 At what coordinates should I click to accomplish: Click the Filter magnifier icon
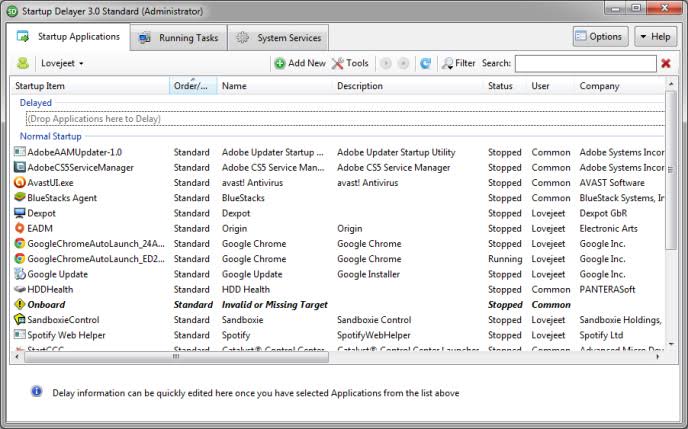point(447,64)
